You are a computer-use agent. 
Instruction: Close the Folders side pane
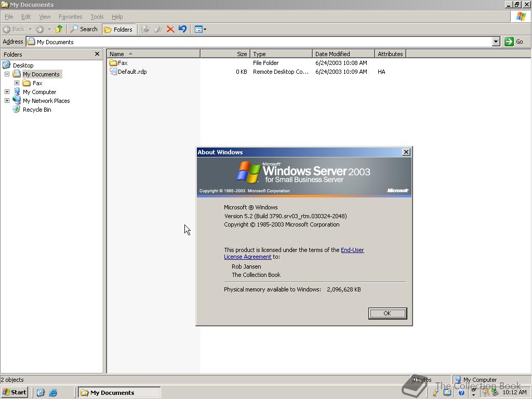point(97,54)
